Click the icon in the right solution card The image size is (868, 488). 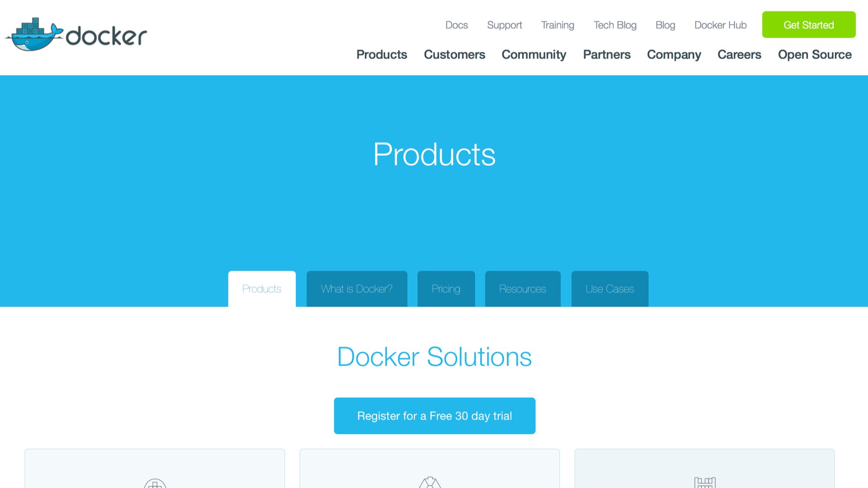(x=705, y=483)
